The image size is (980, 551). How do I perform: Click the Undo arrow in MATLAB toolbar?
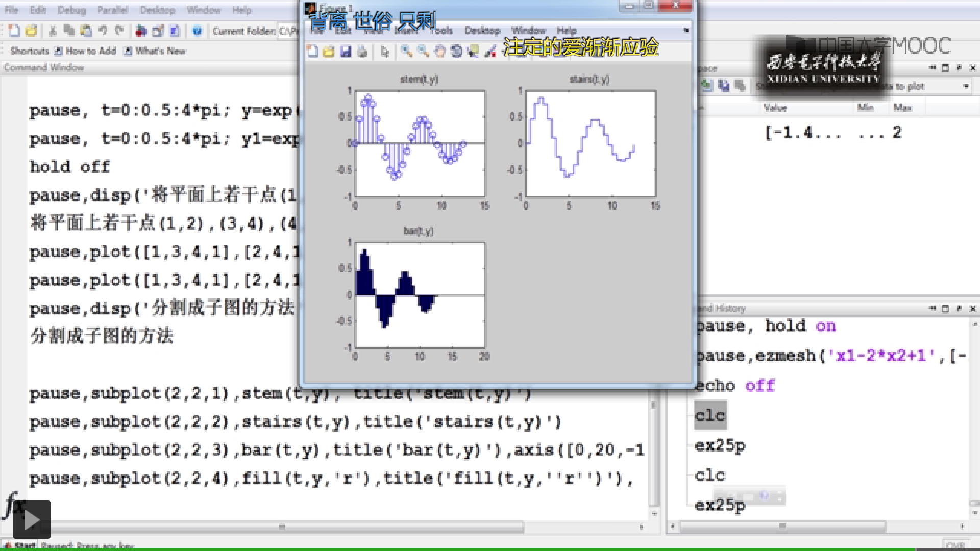pos(103,31)
